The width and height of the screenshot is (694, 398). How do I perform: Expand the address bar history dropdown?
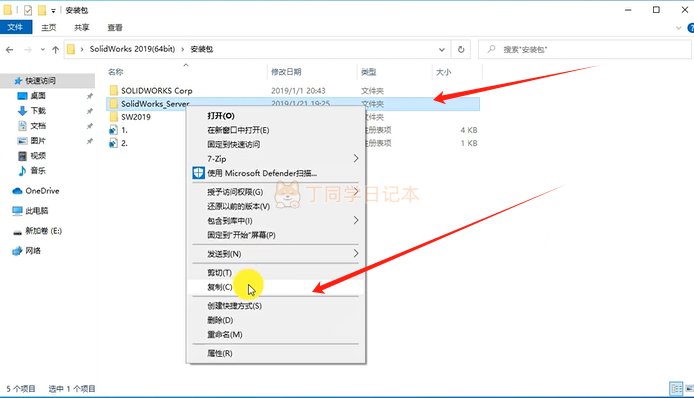coord(441,50)
